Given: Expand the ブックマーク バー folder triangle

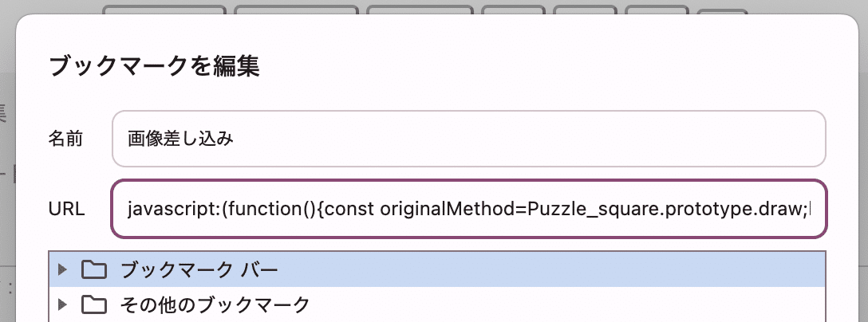Looking at the screenshot, I should coord(64,270).
